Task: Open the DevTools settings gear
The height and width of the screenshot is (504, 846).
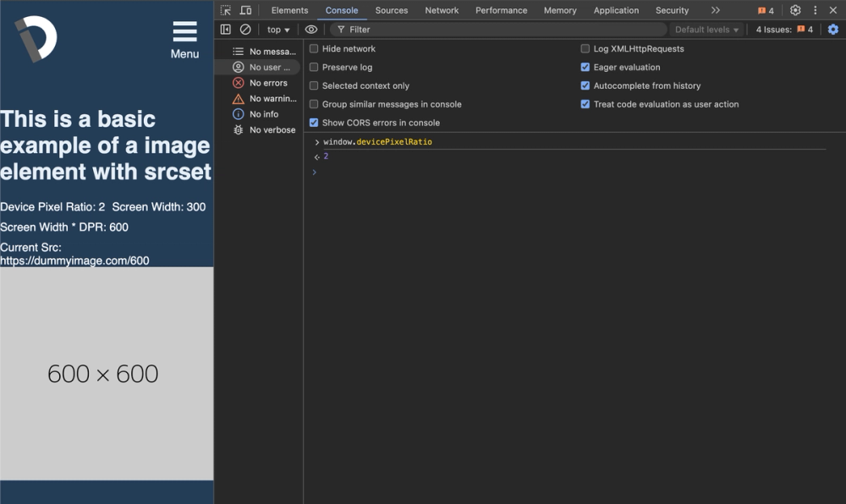Action: 795,10
